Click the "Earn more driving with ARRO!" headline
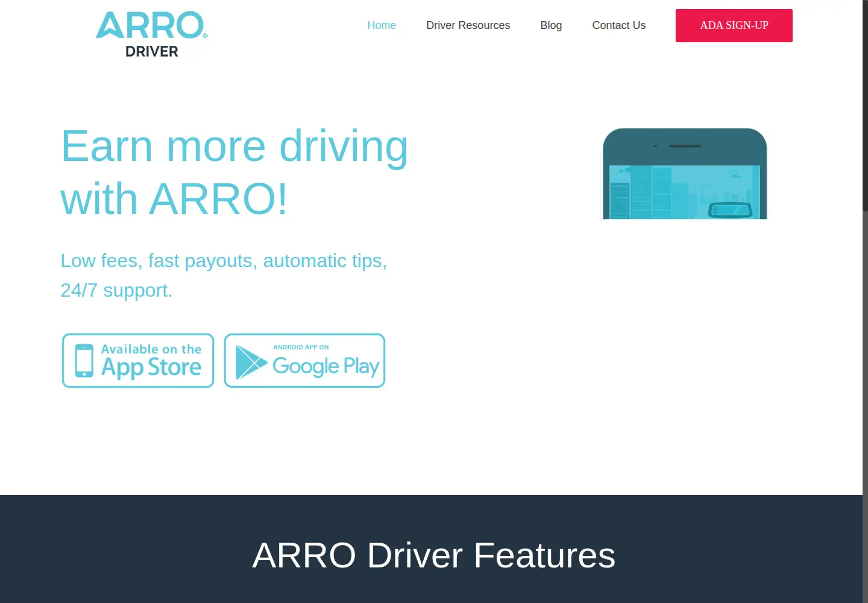The image size is (868, 603). tap(234, 172)
